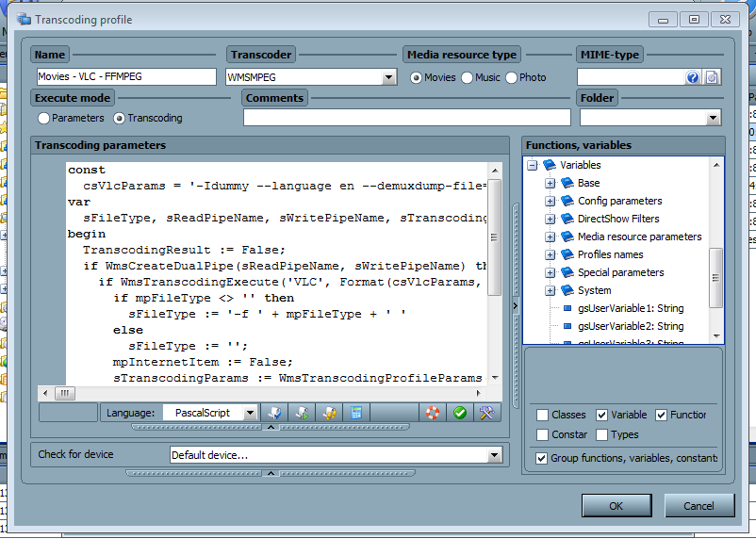Click scroll-up arrow of code editor
This screenshot has width=756, height=539.
[x=495, y=171]
